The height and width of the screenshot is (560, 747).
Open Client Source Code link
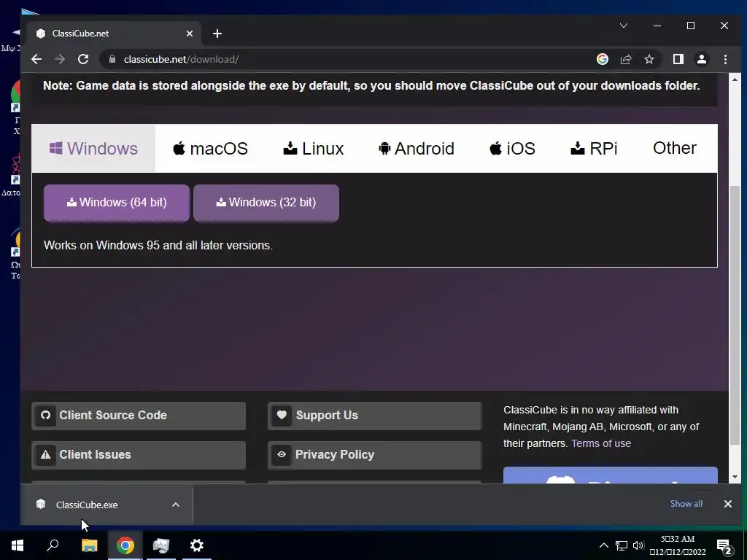pyautogui.click(x=139, y=415)
